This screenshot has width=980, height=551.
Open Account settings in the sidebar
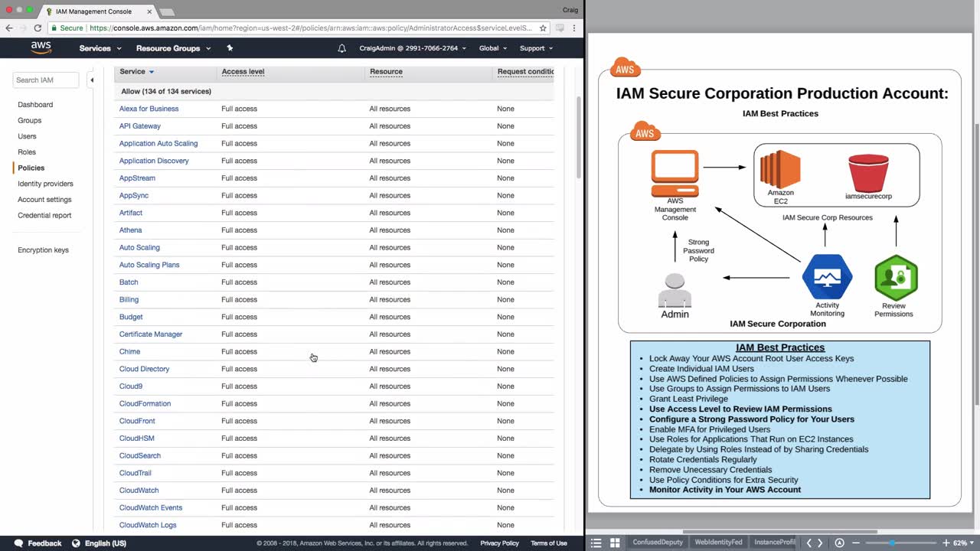pos(44,200)
